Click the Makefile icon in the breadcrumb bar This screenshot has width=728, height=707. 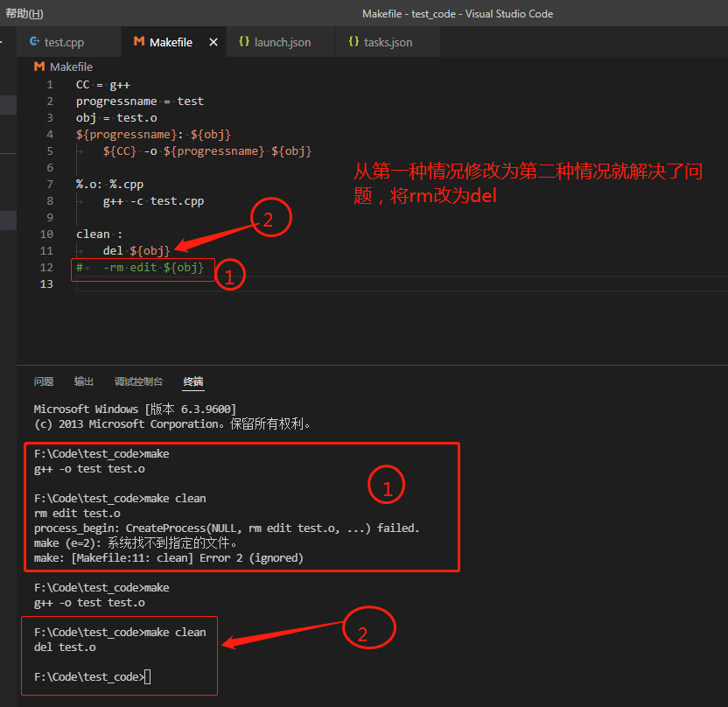(38, 66)
